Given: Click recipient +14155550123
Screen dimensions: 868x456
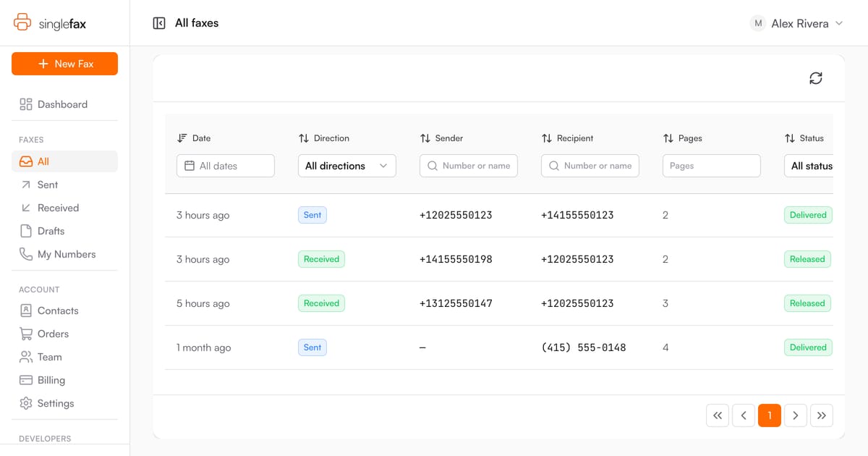Looking at the screenshot, I should pos(577,215).
